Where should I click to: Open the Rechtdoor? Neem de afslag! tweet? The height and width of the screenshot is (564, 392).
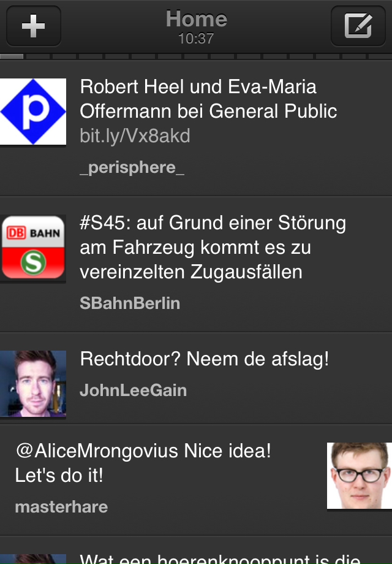point(196,378)
